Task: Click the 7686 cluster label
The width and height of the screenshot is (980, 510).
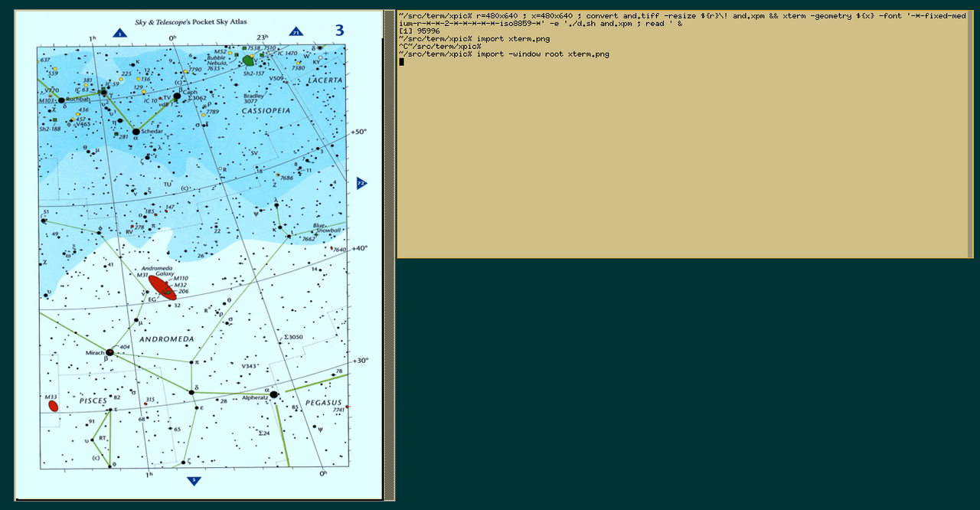Action: (x=286, y=178)
